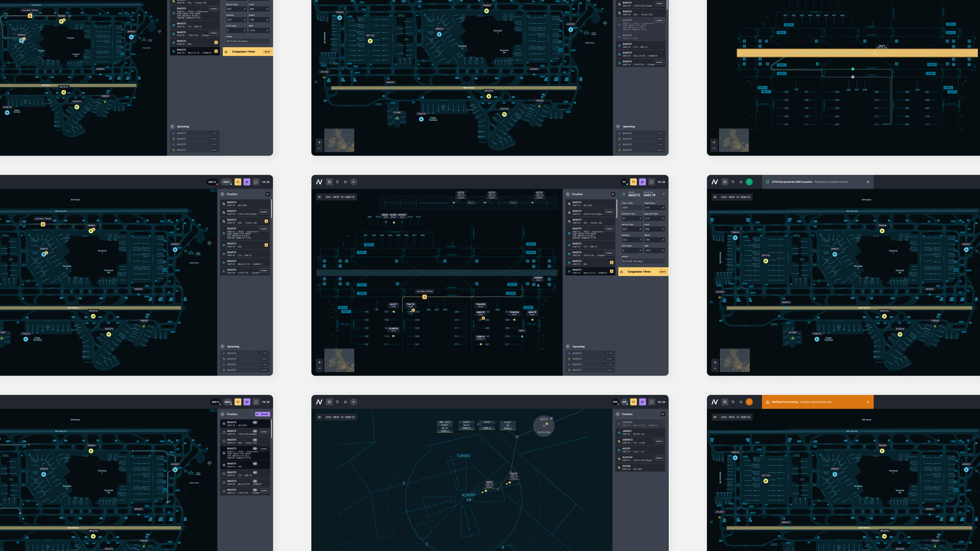This screenshot has height=551, width=980.
Task: Click the grey 0 counter badge in RIT screen
Action: [x=353, y=182]
